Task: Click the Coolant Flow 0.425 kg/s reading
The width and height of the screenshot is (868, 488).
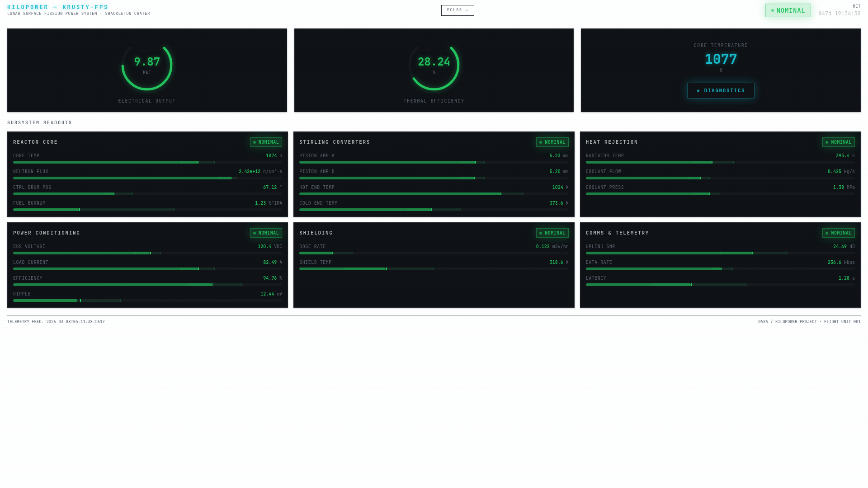Action: (x=841, y=172)
